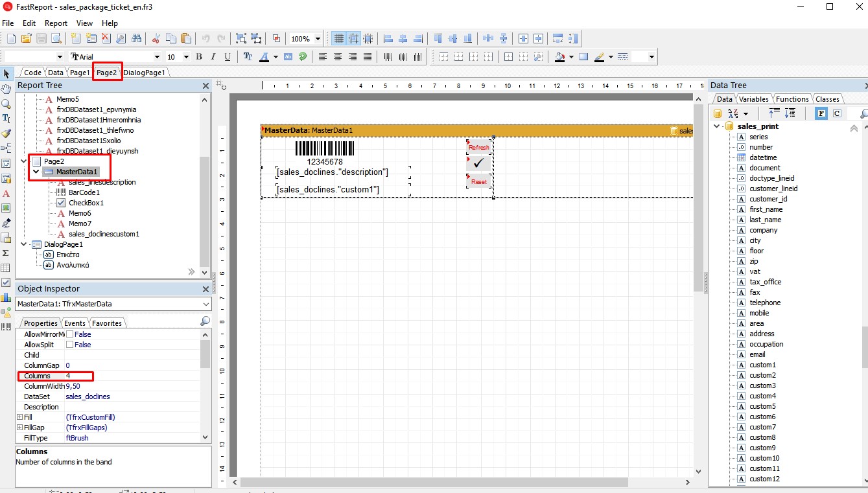Click the Refresh button in the band
Viewport: 868px width, 493px height.
point(478,147)
